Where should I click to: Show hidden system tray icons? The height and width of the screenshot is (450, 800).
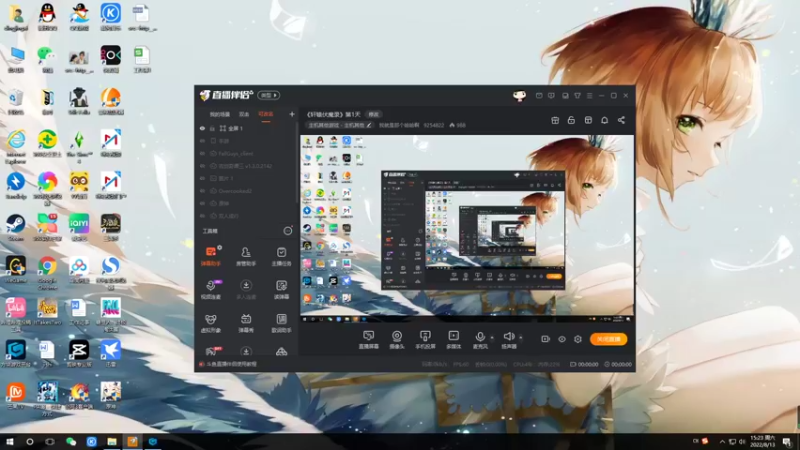click(x=721, y=441)
